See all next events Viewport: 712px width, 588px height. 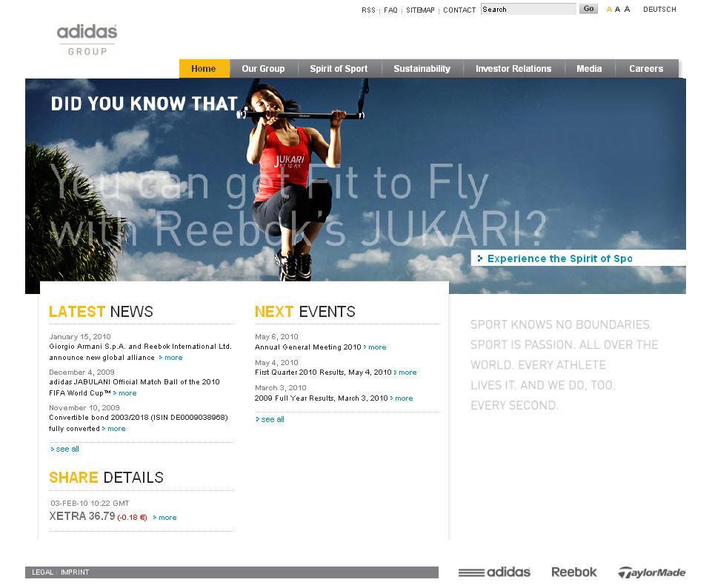270,419
